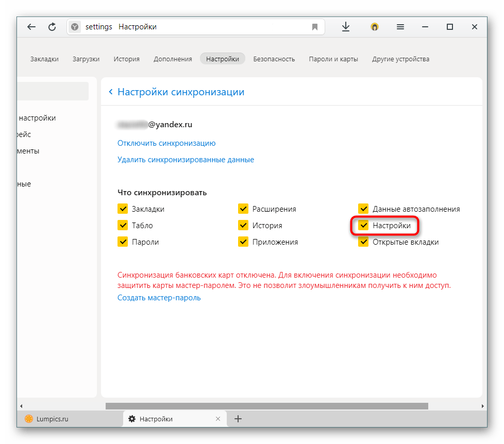Uncheck the Настройки sync checkbox
The height and width of the screenshot is (444, 504).
point(363,225)
